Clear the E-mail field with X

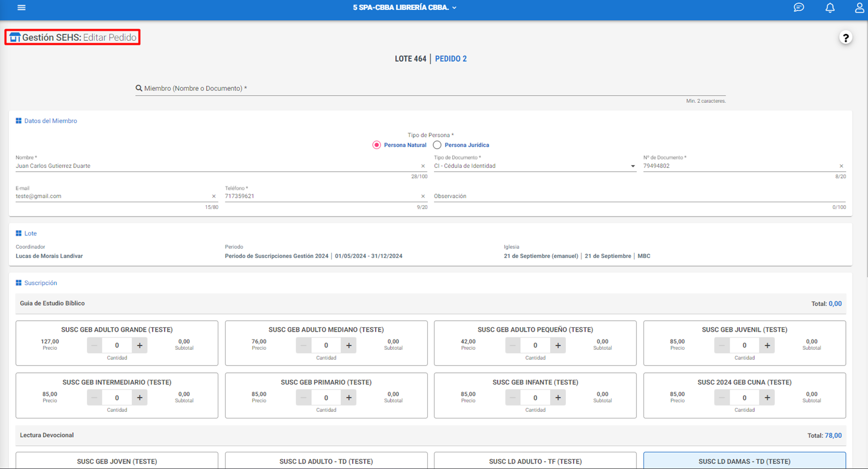click(x=214, y=196)
